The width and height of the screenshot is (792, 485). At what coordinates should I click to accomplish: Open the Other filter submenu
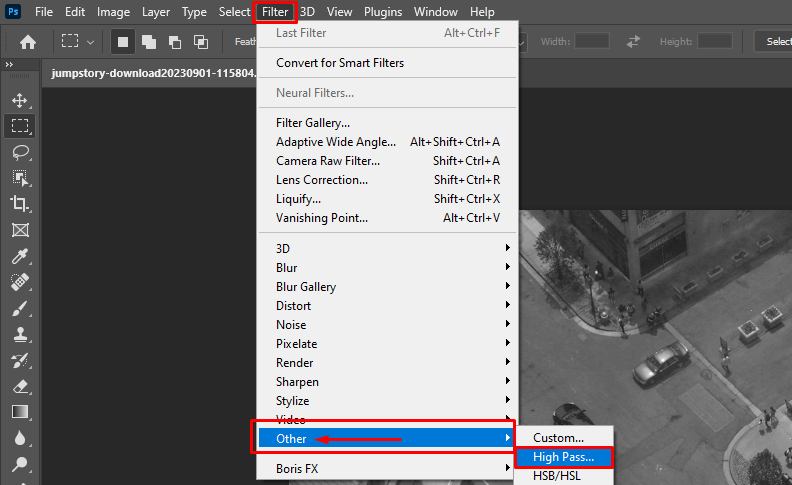tap(385, 438)
